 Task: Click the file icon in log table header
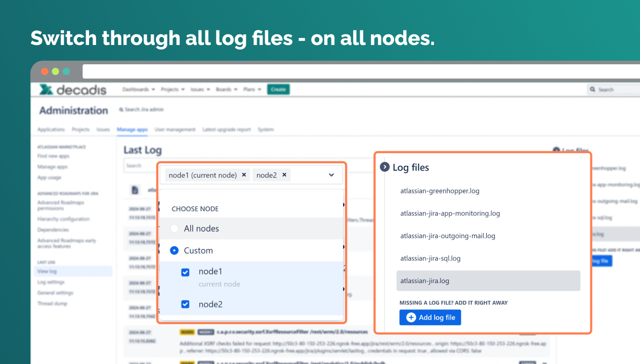click(135, 190)
